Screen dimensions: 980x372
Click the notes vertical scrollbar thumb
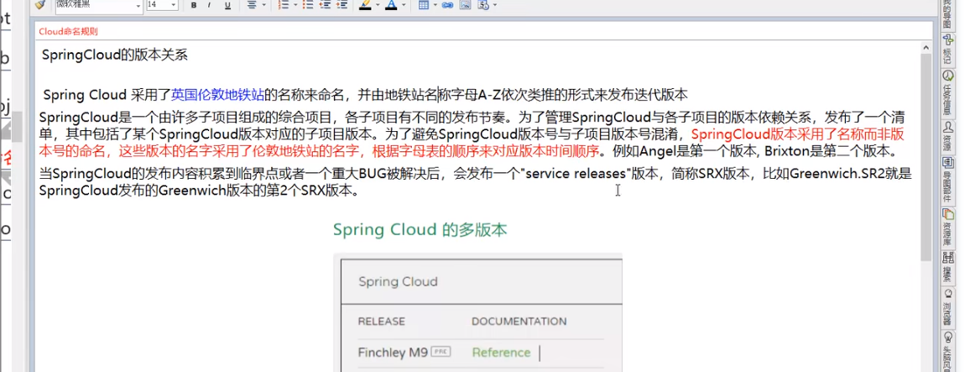[x=926, y=156]
